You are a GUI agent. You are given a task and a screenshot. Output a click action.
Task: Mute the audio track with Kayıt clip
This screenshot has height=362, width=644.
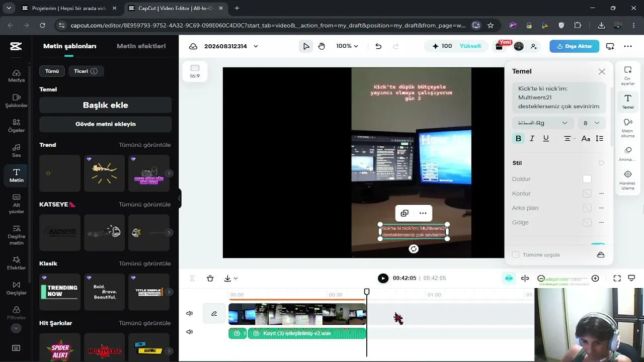[190, 332]
